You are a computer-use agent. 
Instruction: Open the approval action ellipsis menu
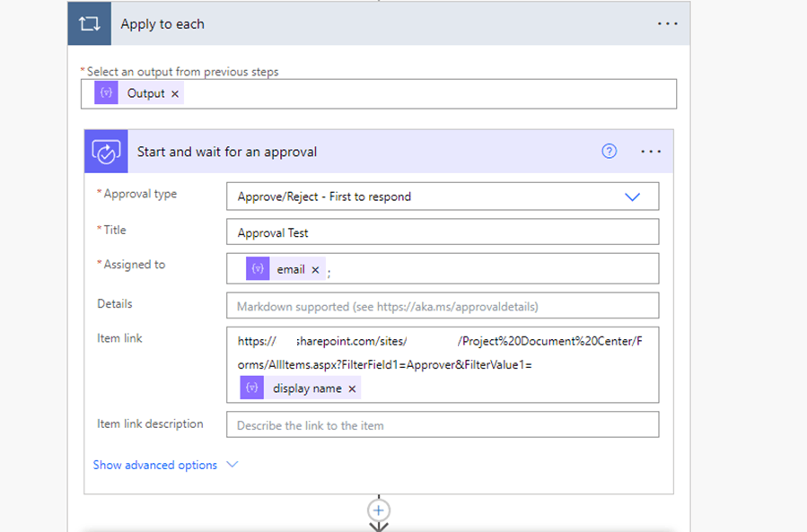tap(651, 152)
